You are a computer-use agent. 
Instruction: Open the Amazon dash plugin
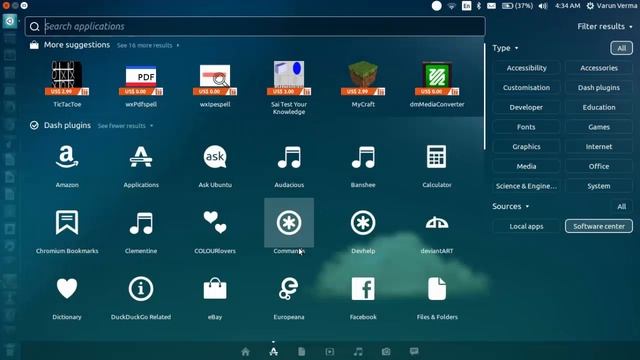coord(67,157)
